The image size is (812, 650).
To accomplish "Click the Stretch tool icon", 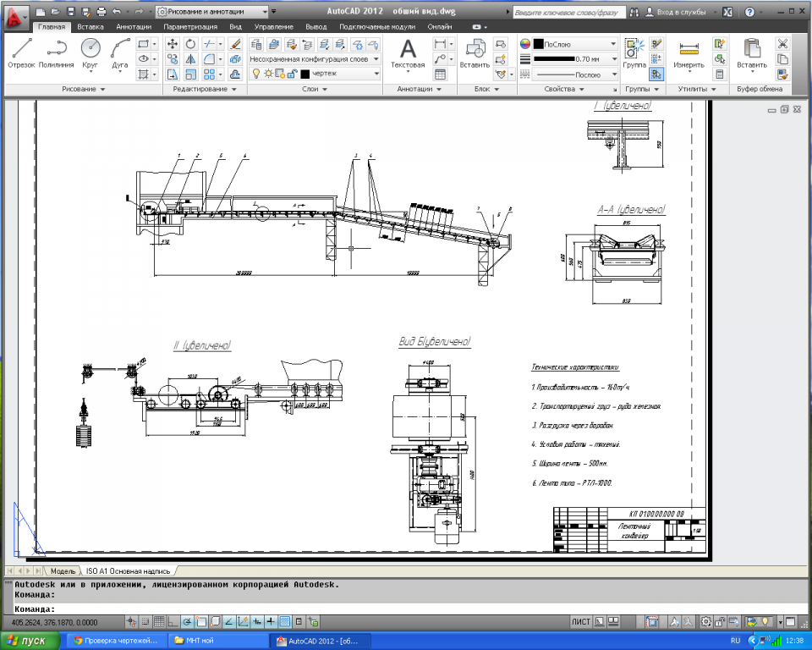I will [173, 74].
